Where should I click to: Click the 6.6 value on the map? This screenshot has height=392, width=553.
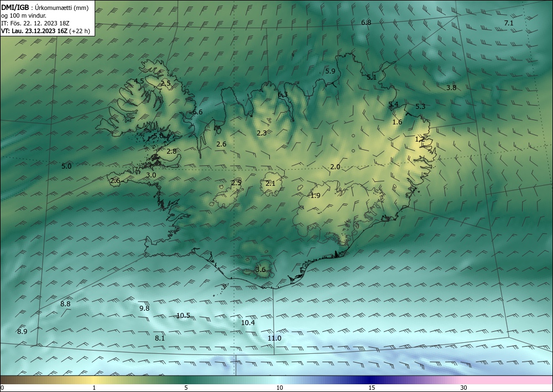tap(197, 112)
